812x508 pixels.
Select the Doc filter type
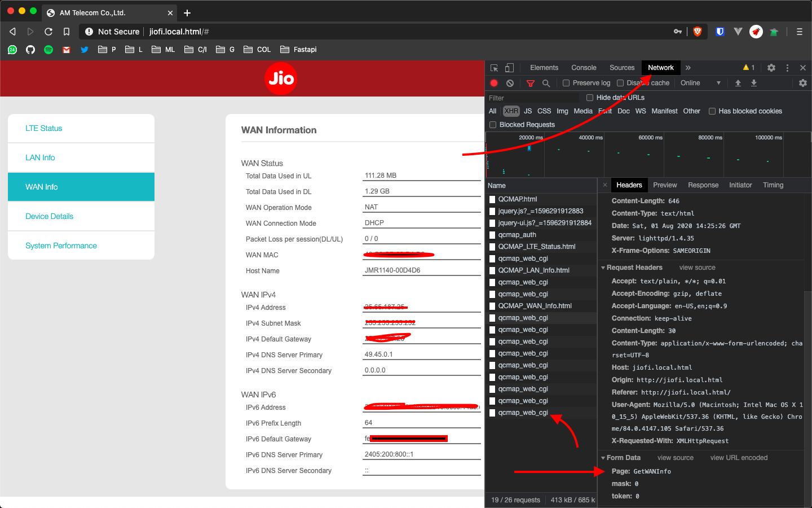pos(624,111)
